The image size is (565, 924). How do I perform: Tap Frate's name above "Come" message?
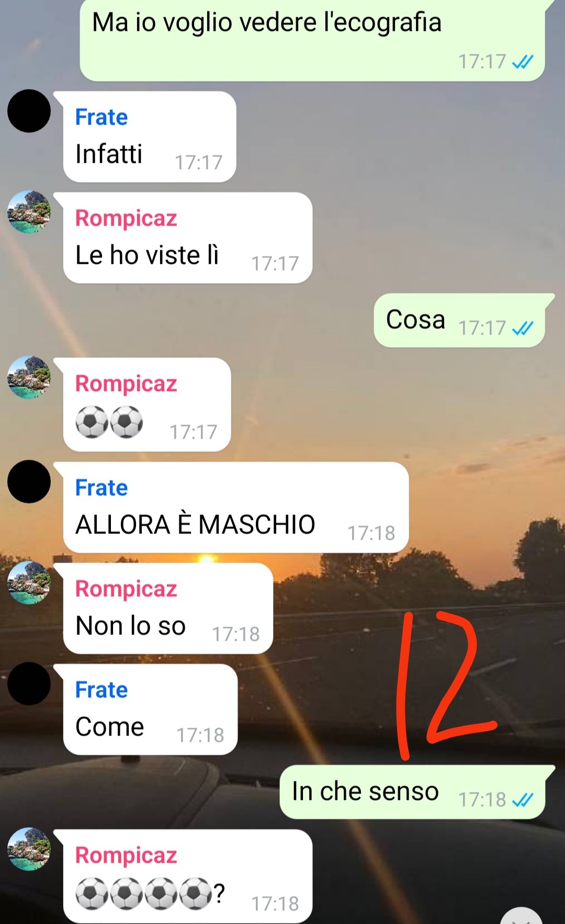[x=101, y=689]
